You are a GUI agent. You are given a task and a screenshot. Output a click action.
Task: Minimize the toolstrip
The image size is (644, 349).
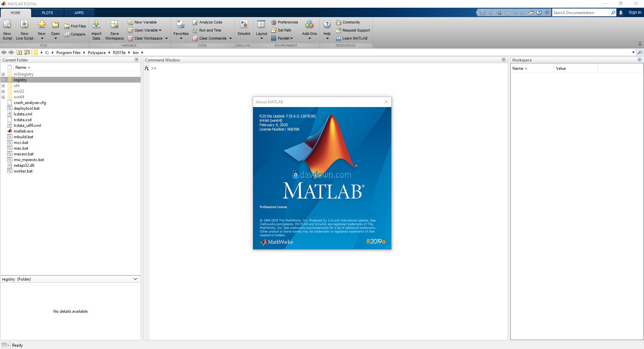point(640,44)
